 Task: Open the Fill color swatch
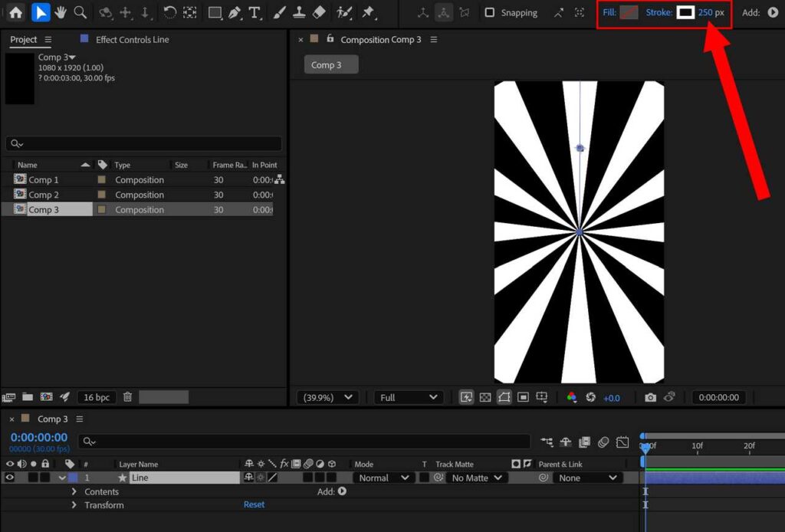click(629, 12)
